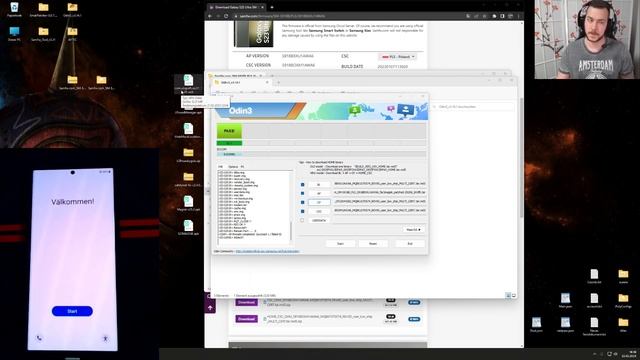Click the Reset button in Odin
Viewport: 640px width, 360px height.
point(373,244)
